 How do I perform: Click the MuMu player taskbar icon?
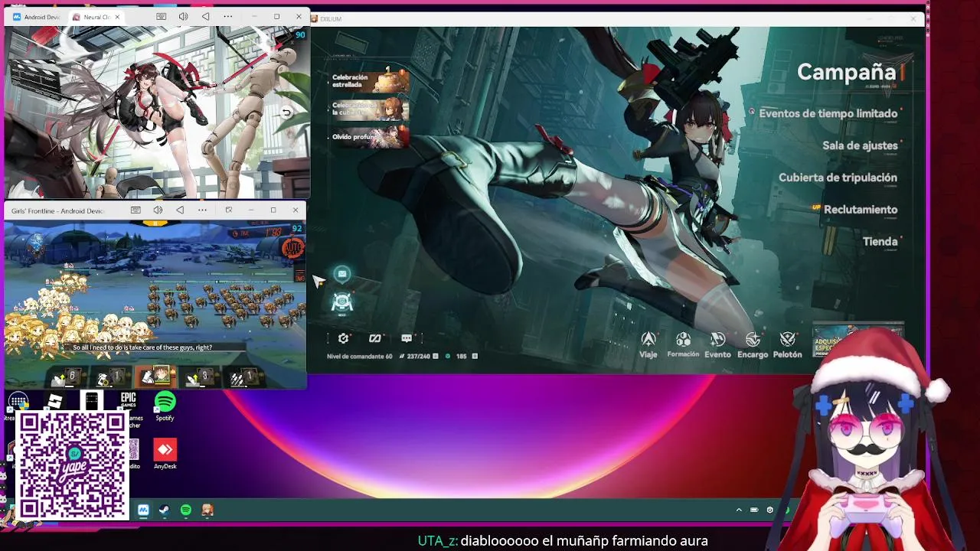click(x=143, y=510)
